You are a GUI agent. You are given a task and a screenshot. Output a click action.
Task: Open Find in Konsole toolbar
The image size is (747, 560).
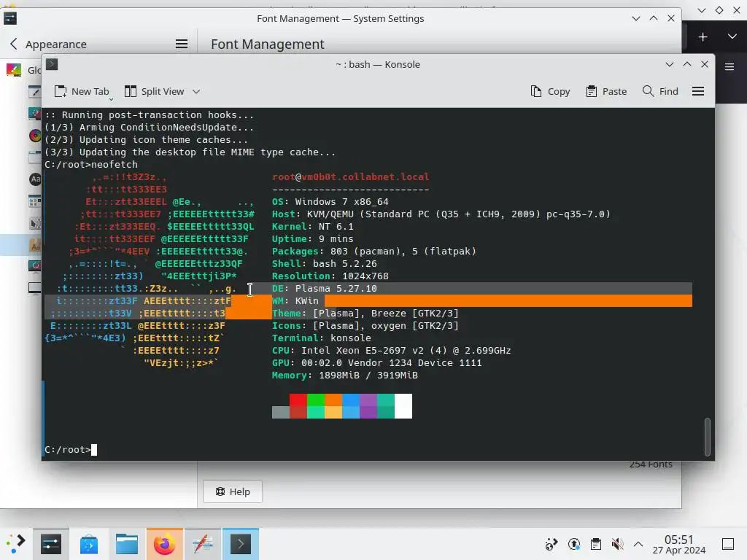(660, 91)
